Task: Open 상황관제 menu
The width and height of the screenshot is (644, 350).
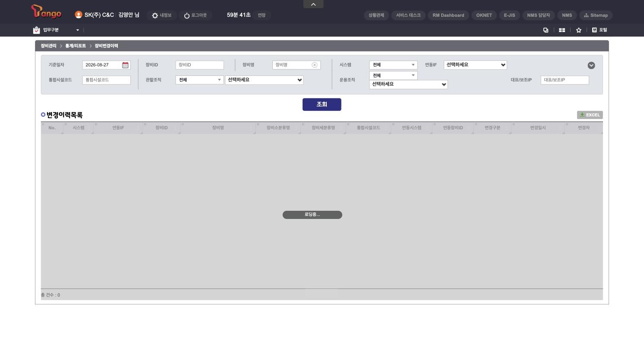Action: click(x=376, y=15)
